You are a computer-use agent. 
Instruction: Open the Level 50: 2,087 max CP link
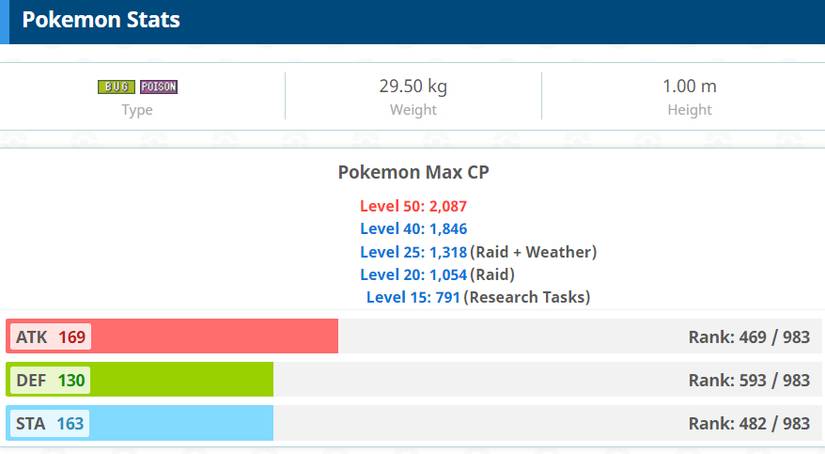[x=413, y=206]
